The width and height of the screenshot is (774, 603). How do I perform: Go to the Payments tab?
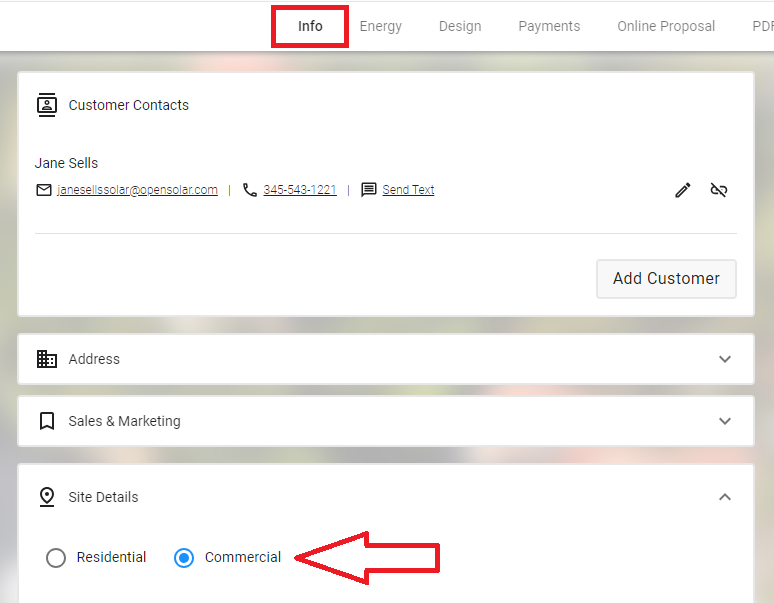pyautogui.click(x=549, y=26)
